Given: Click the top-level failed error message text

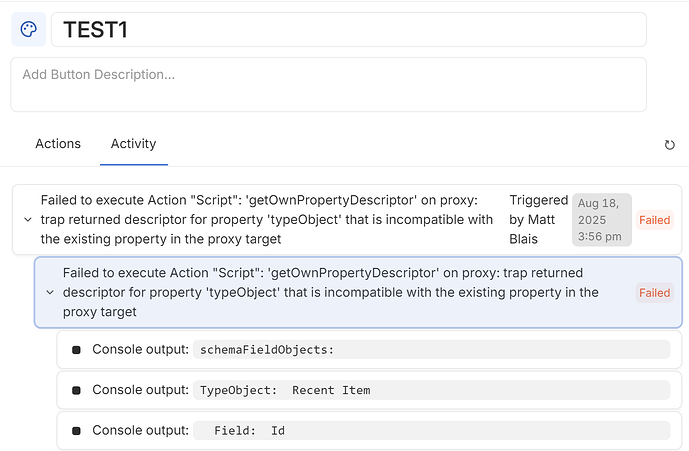Looking at the screenshot, I should [267, 219].
